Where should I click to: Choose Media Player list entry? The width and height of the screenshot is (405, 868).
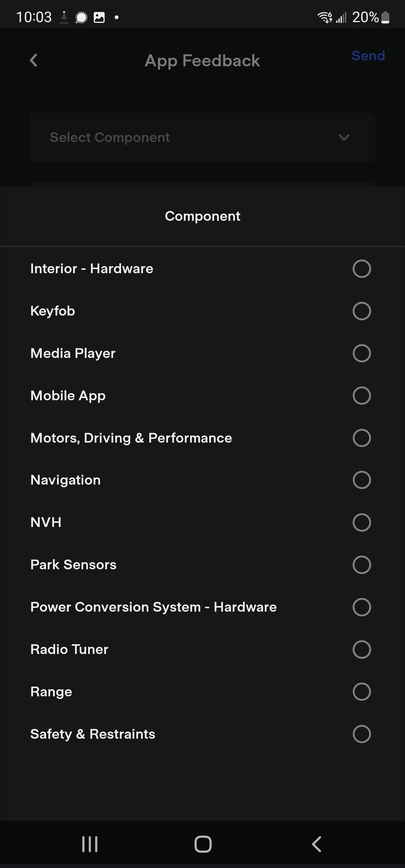coord(73,353)
